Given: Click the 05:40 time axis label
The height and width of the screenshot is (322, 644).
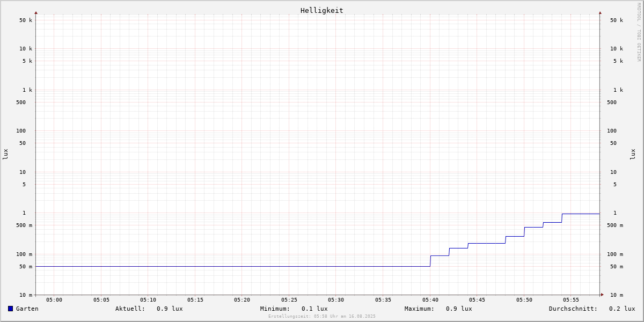Looking at the screenshot, I should click(x=430, y=300).
